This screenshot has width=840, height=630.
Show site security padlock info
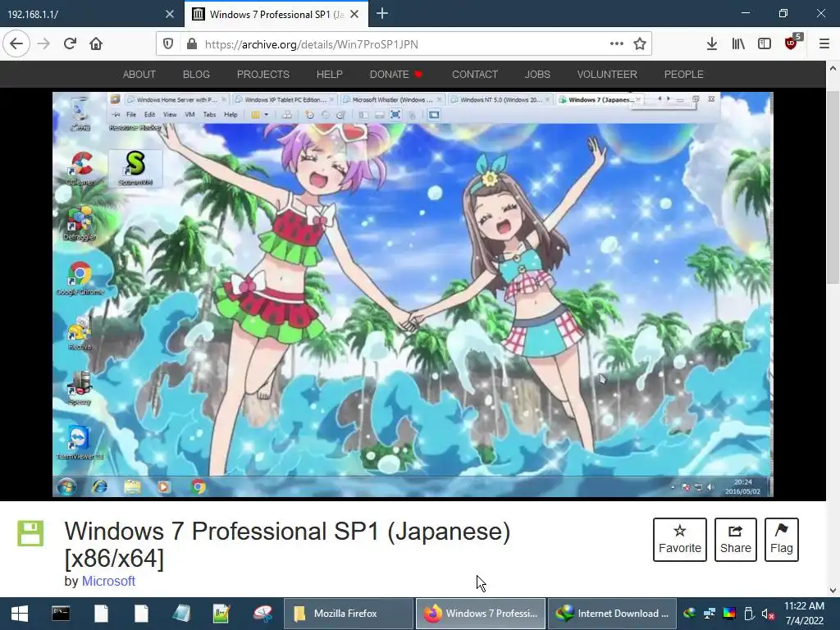tap(192, 44)
